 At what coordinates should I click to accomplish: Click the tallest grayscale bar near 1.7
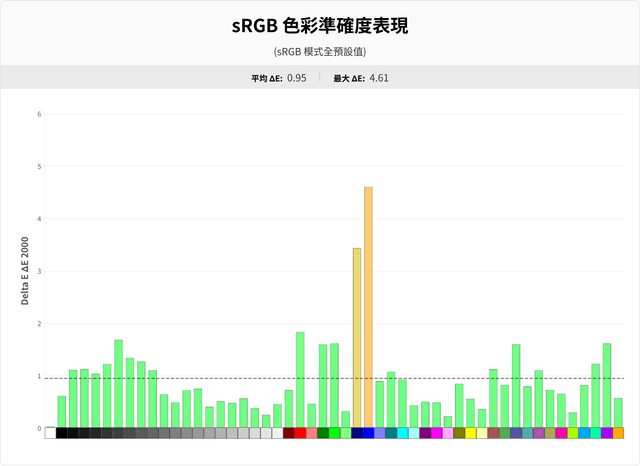(118, 384)
